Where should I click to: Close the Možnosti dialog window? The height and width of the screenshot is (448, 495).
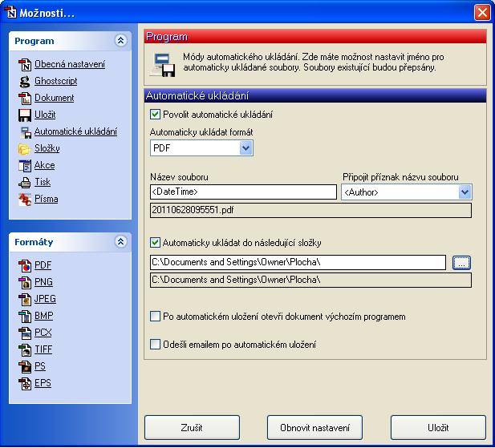coord(482,13)
